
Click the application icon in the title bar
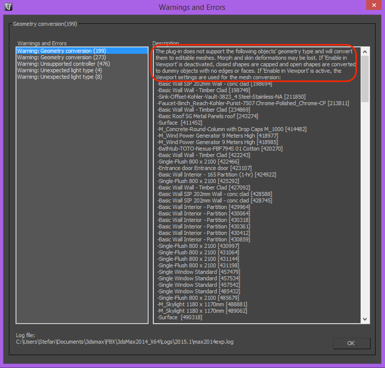click(8, 7)
